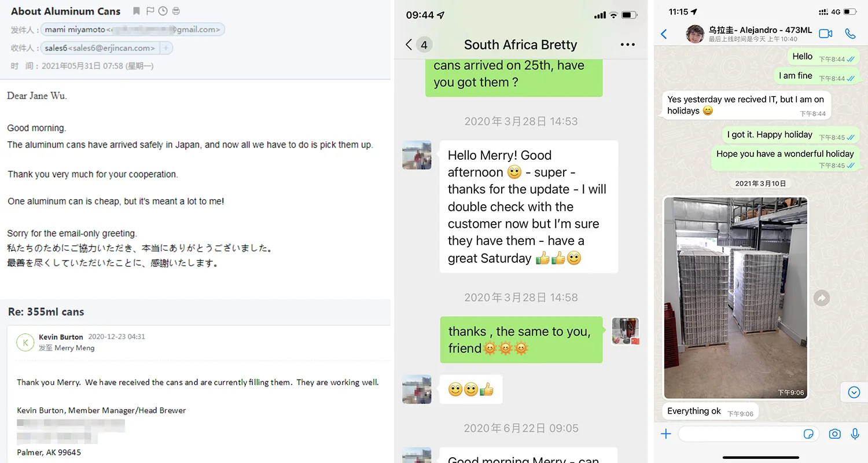Start a video call with Alejandro
Viewport: 868px width, 463px height.
tap(826, 34)
